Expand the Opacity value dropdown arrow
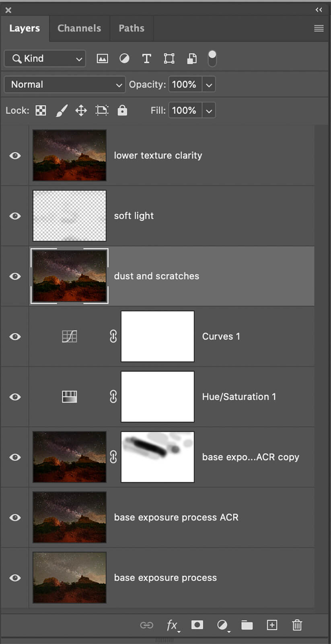Image resolution: width=331 pixels, height=644 pixels. 209,85
